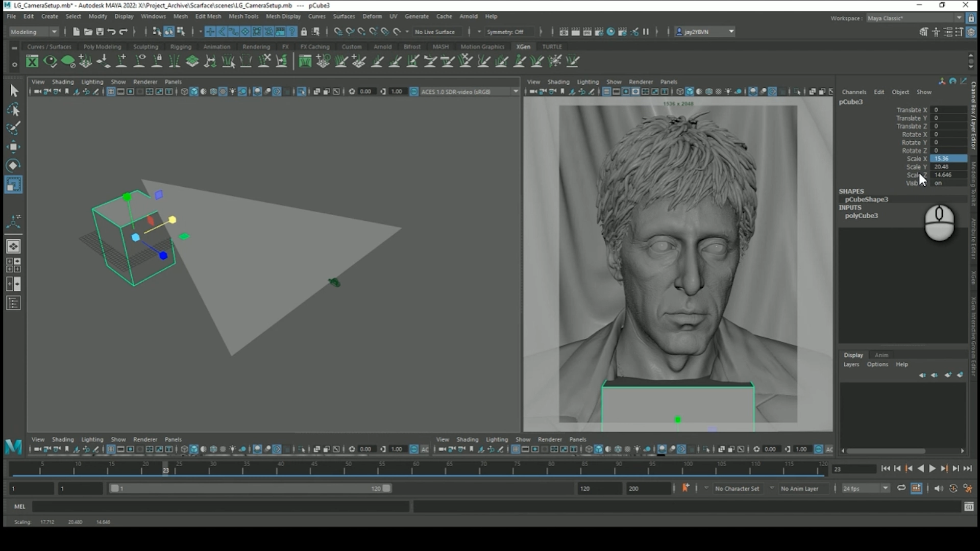Select the Move tool in the toolbox

coord(13,147)
